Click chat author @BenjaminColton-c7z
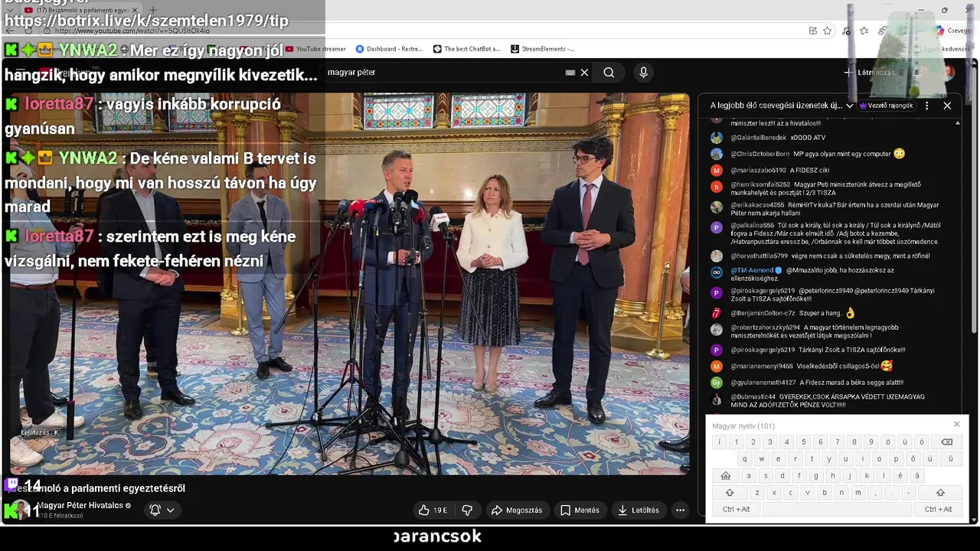980x551 pixels. click(763, 313)
